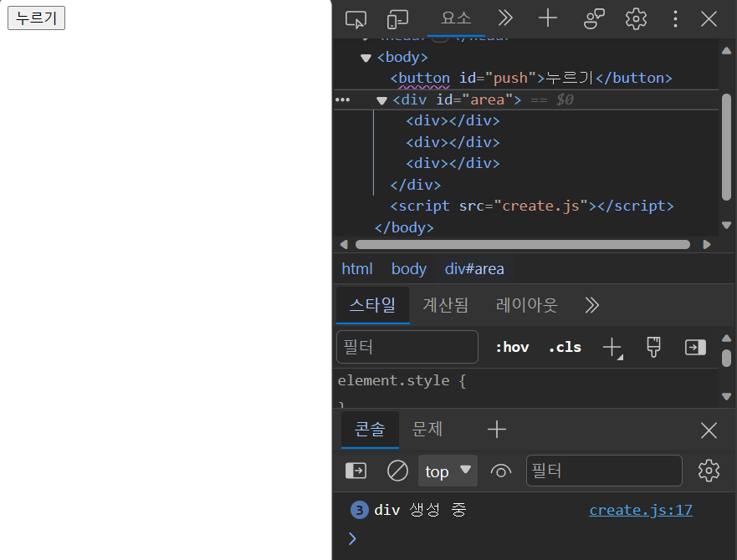Activate the inspect element picker tool

(x=356, y=19)
